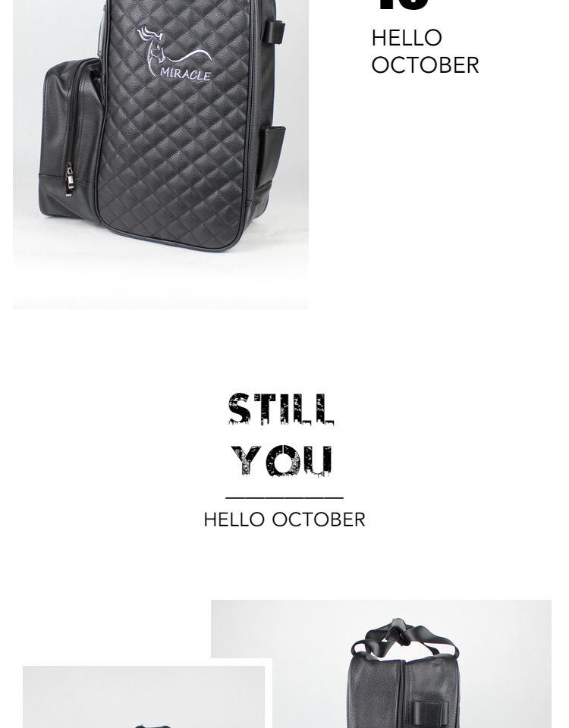Click the side pocket of the bag

[x=71, y=138]
